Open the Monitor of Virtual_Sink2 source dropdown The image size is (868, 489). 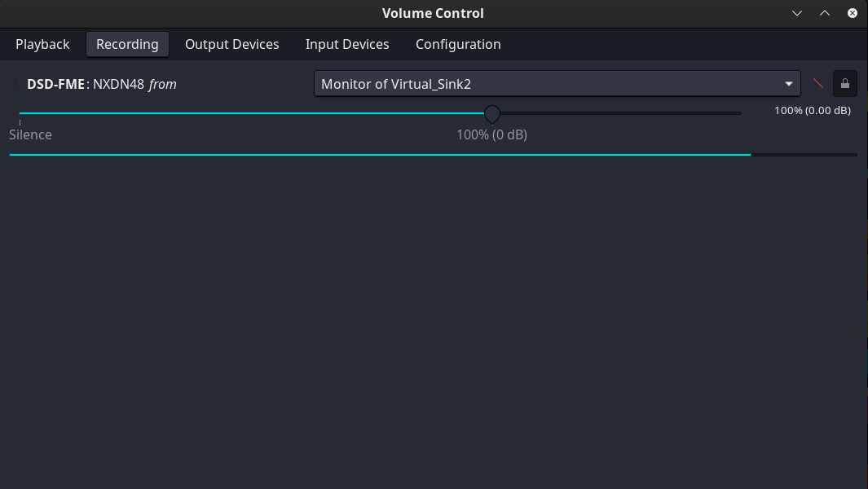[x=546, y=84]
